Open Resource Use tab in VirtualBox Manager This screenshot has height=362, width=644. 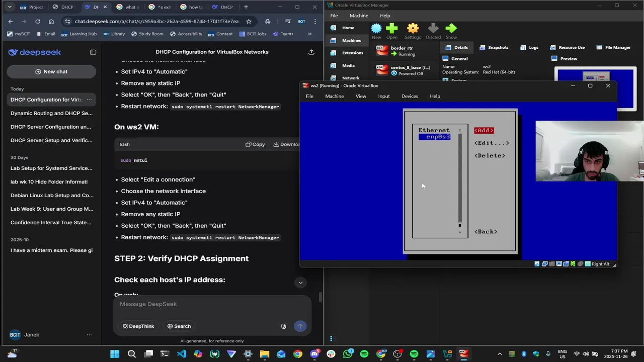tap(568, 47)
